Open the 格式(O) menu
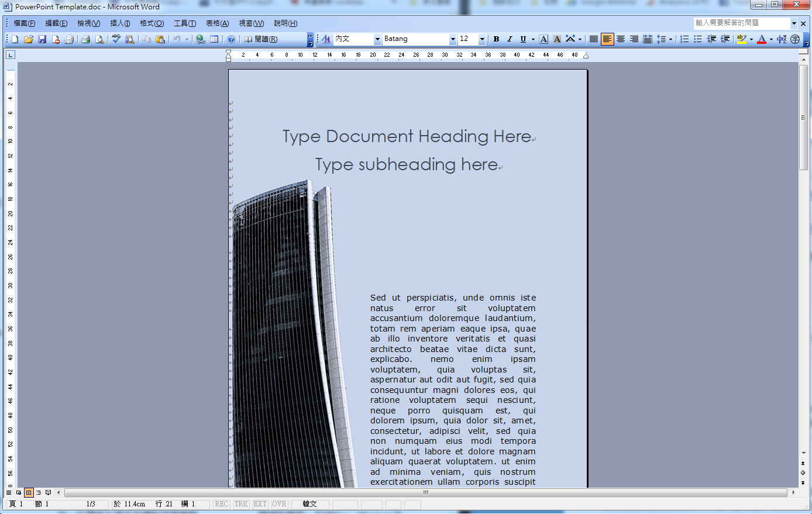 [x=152, y=23]
